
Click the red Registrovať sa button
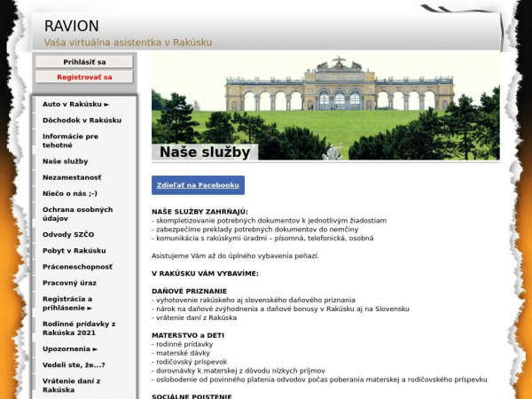[x=84, y=77]
